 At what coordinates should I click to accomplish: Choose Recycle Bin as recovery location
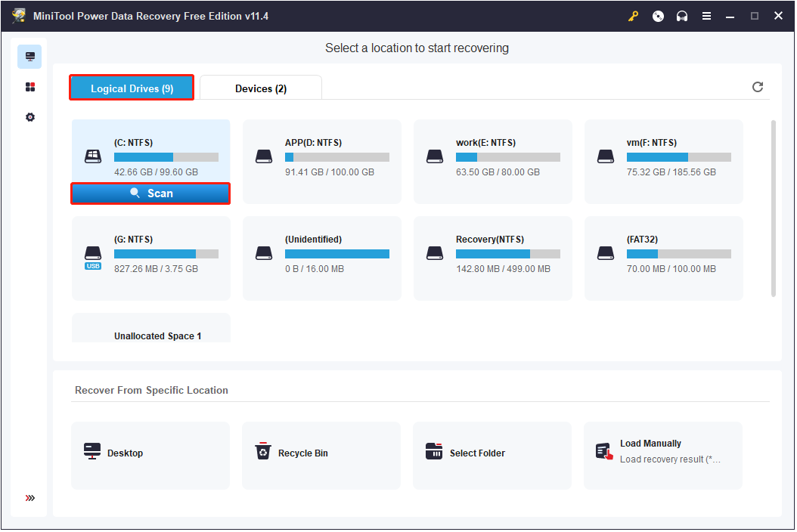click(321, 456)
